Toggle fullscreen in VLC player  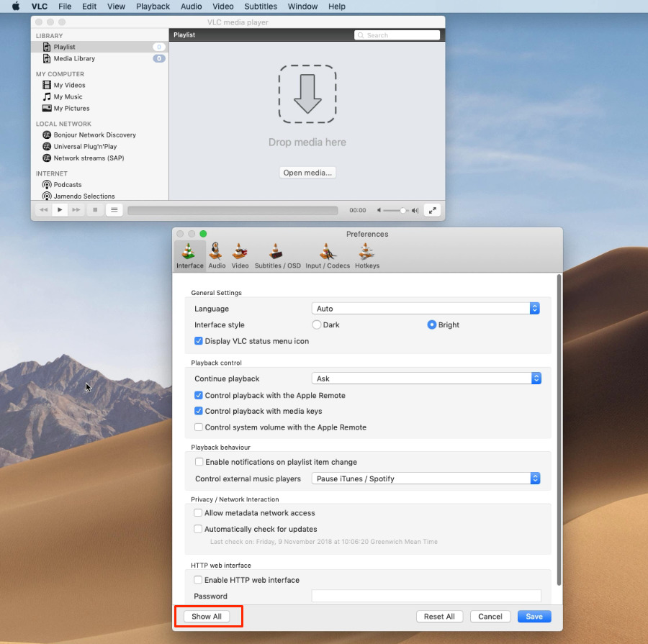tap(432, 210)
